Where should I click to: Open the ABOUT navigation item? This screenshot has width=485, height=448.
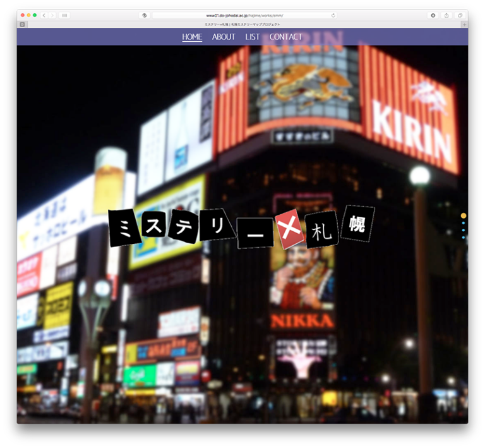click(224, 37)
